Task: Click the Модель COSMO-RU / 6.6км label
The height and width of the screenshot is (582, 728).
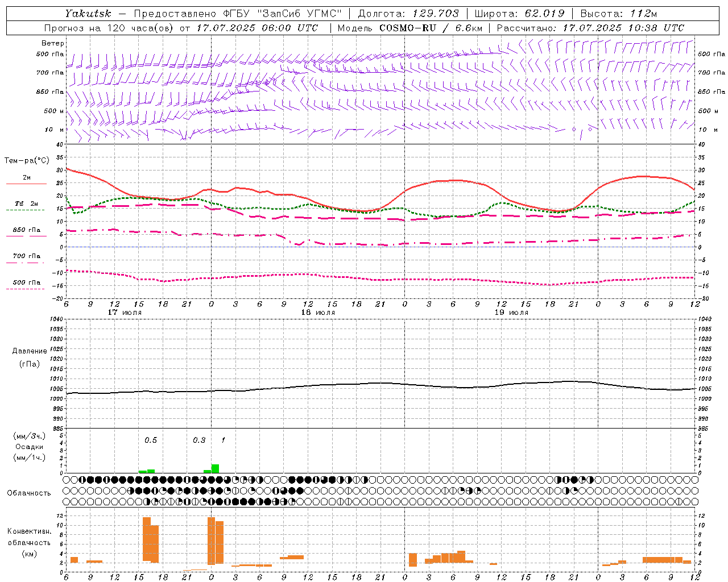Action: coord(409,28)
